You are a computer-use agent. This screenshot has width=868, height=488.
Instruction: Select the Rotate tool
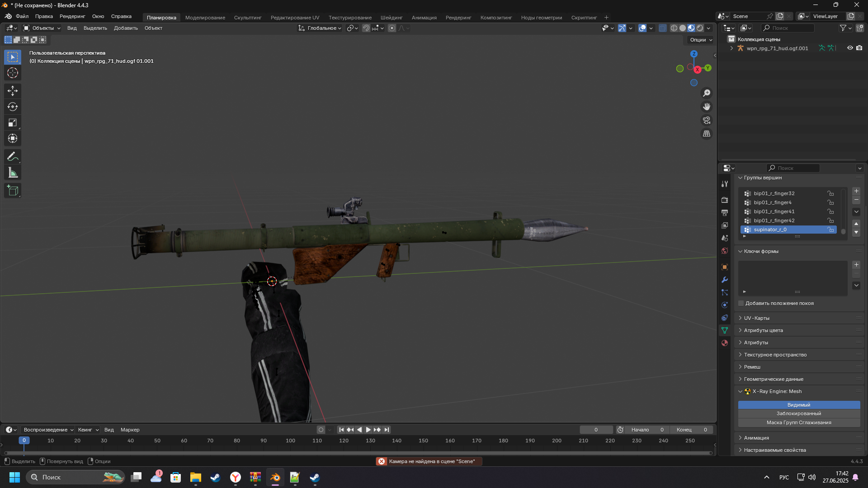(13, 107)
